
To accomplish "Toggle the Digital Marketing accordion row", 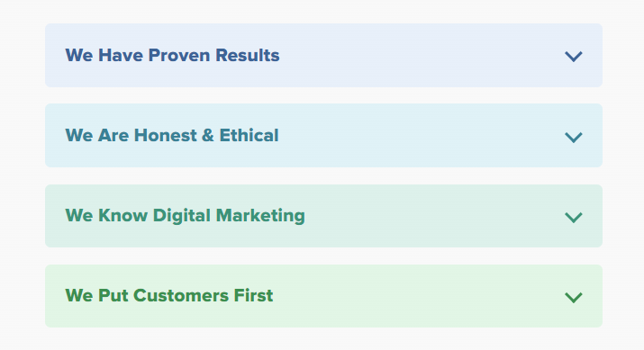I will [x=323, y=216].
